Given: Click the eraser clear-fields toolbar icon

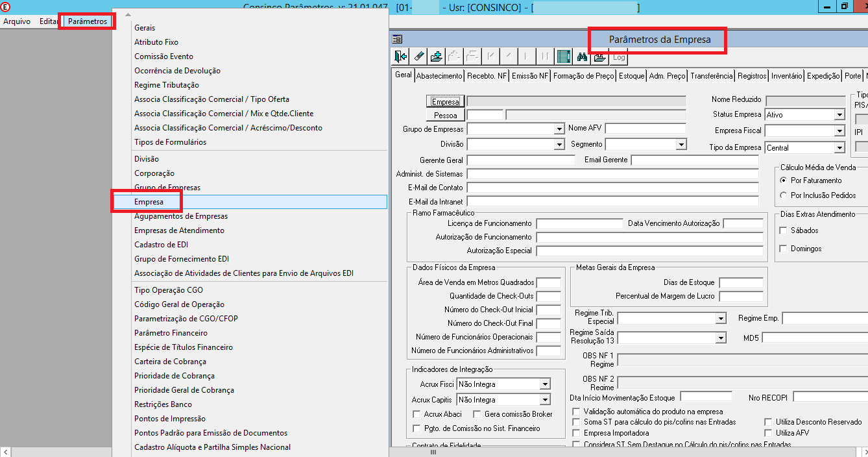Looking at the screenshot, I should tap(418, 56).
